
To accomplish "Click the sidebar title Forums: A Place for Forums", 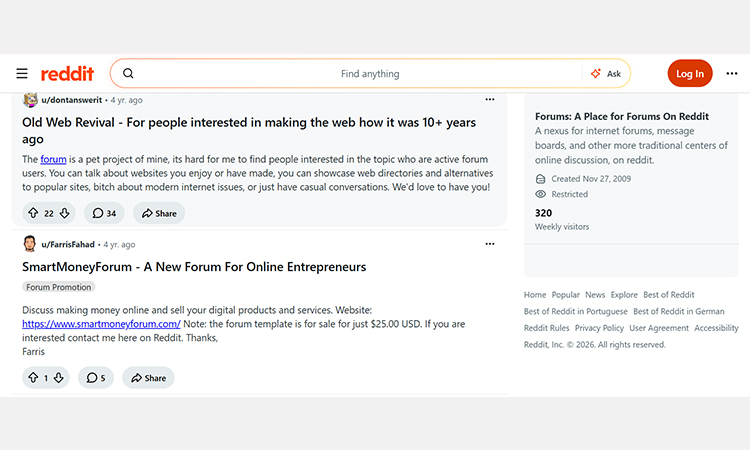I will (x=622, y=116).
